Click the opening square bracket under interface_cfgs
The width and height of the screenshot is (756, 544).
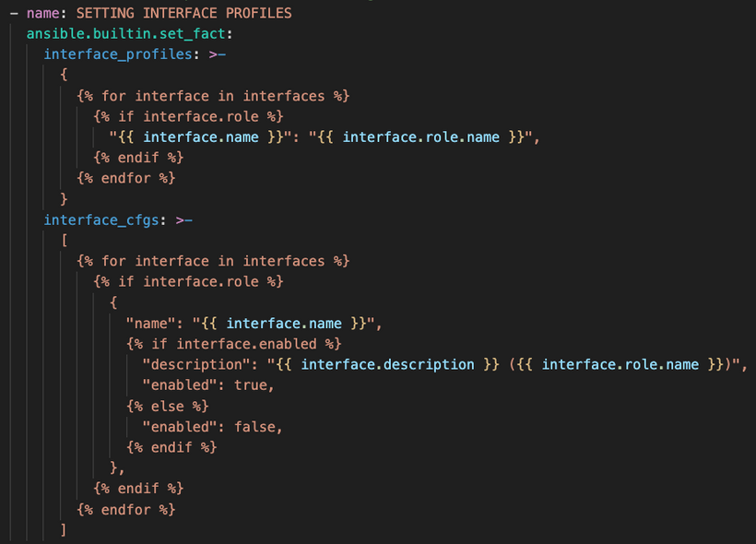65,240
